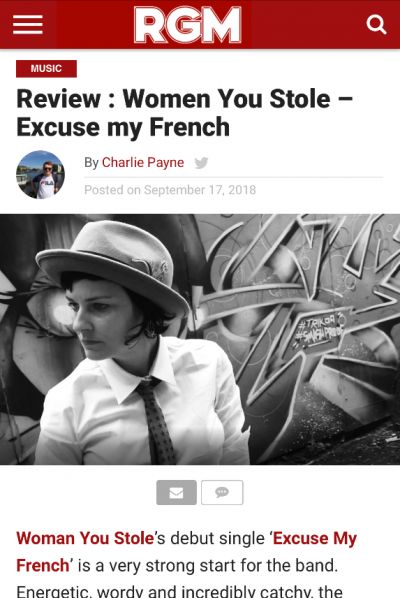Click the line starting 'Energetic, wordy'
This screenshot has height=598, width=400.
180,591
